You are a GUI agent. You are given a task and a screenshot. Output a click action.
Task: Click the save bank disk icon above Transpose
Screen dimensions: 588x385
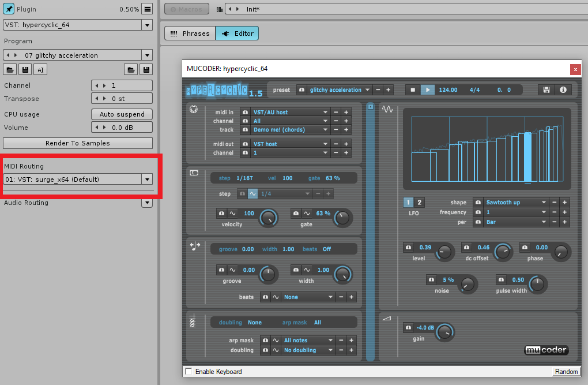tap(146, 69)
